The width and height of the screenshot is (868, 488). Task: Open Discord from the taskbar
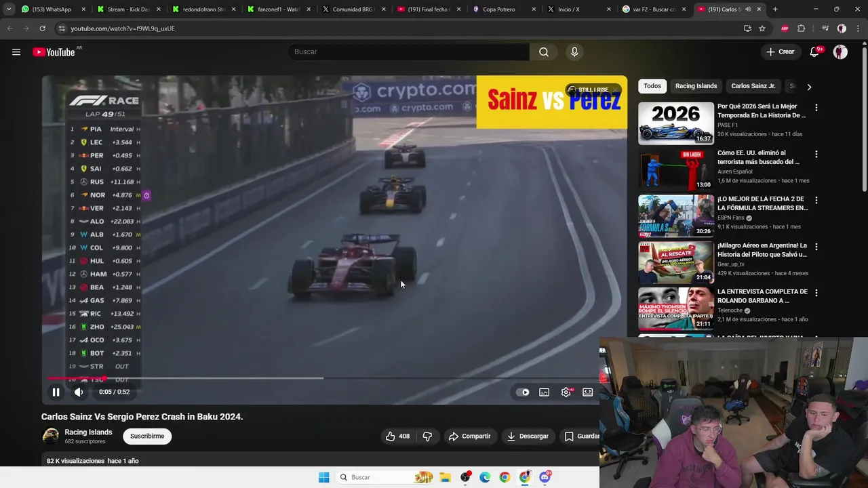(545, 477)
